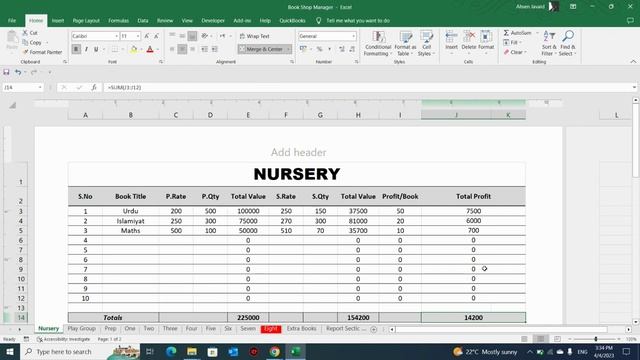Save workbook via quick access icon

click(x=6, y=72)
